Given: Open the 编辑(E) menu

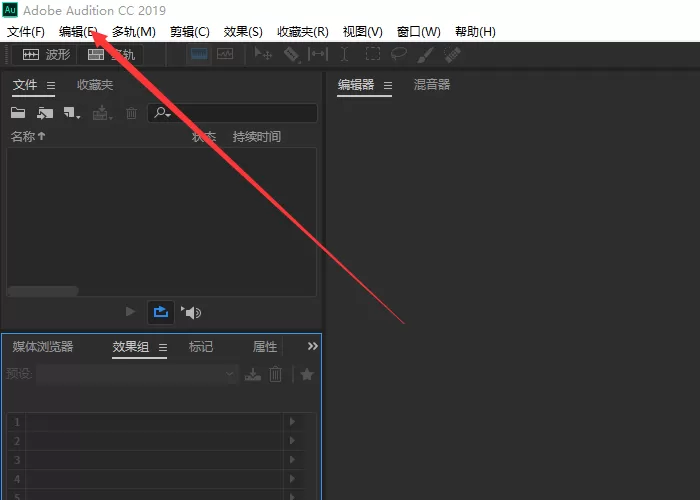Looking at the screenshot, I should coord(78,32).
